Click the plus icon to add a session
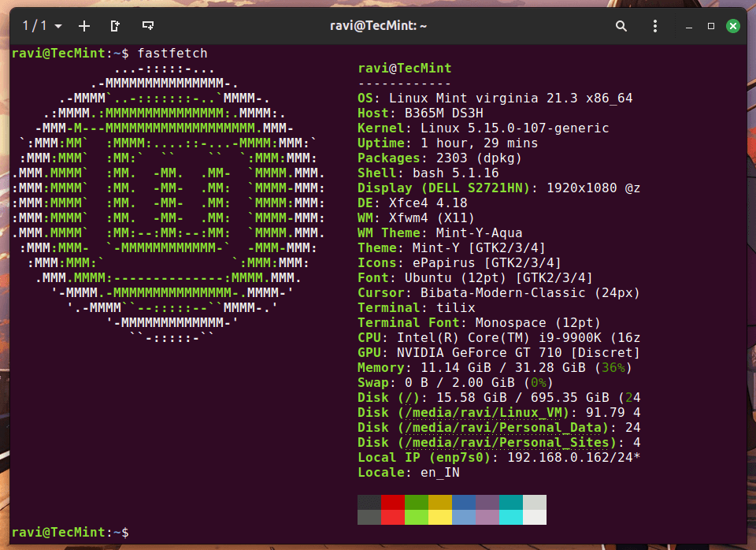The width and height of the screenshot is (756, 550). click(x=84, y=26)
